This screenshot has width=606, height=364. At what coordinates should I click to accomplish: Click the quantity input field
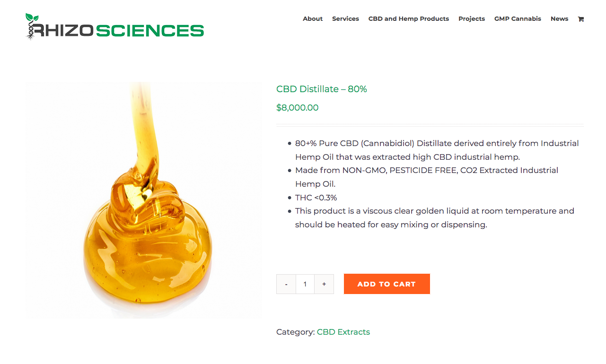click(x=305, y=284)
